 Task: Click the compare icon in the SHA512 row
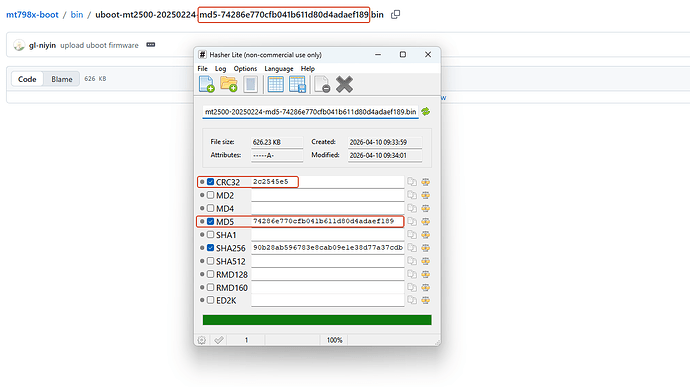point(426,261)
